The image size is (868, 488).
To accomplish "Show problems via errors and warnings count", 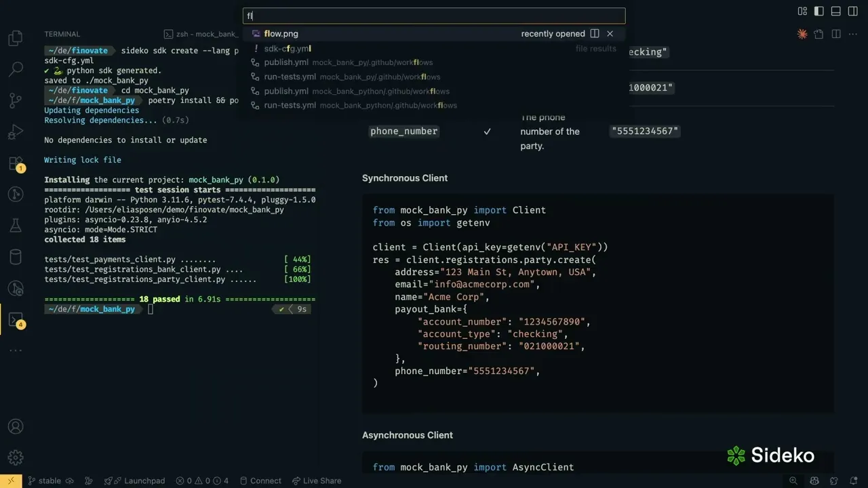I will (202, 481).
